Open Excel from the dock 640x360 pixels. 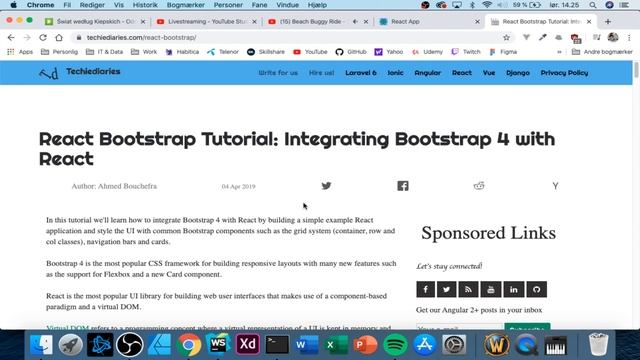coord(336,345)
